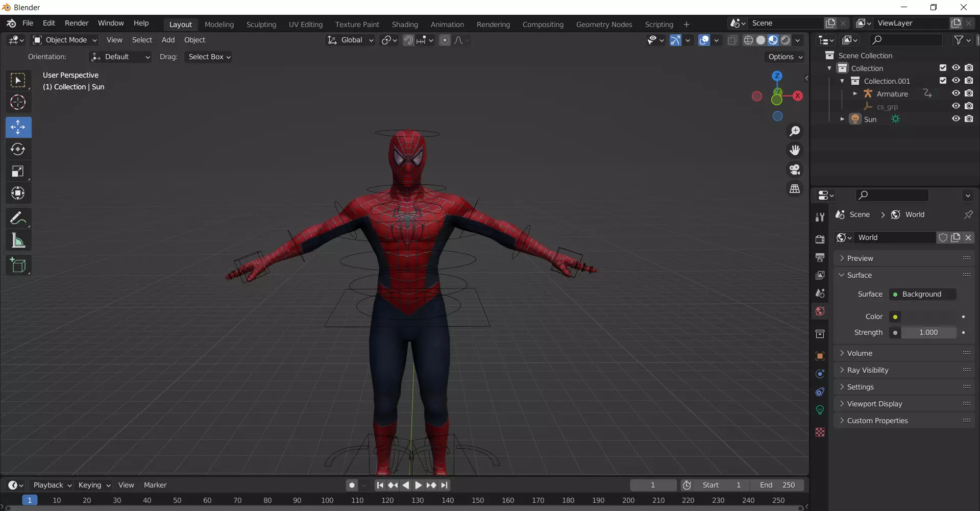
Task: Open the Texture properties checker tab
Action: 820,432
